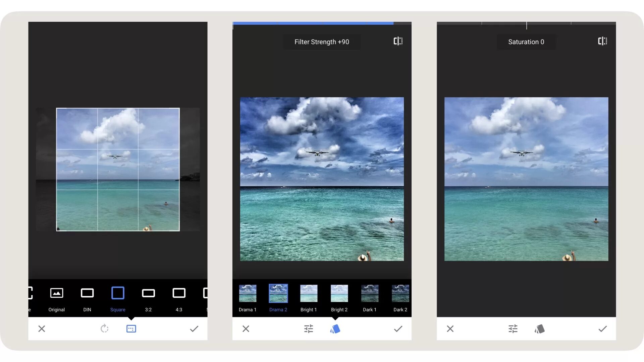Apply the Bright 2 filter

pos(339,293)
